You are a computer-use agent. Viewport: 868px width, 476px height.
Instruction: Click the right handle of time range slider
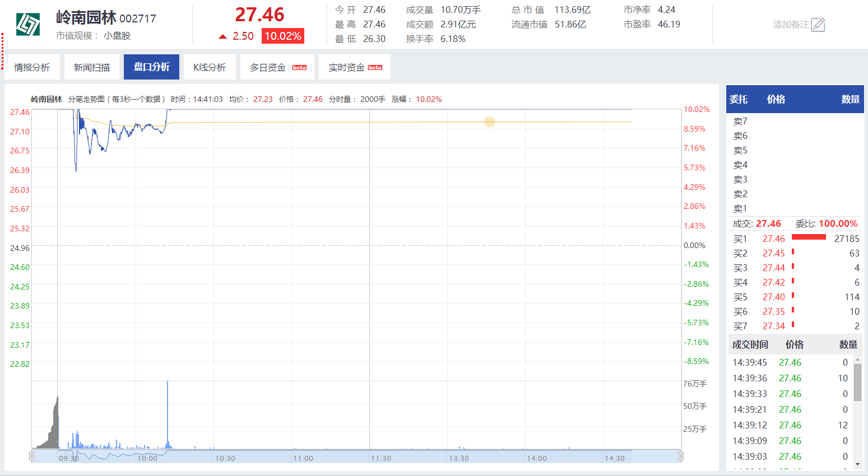681,456
